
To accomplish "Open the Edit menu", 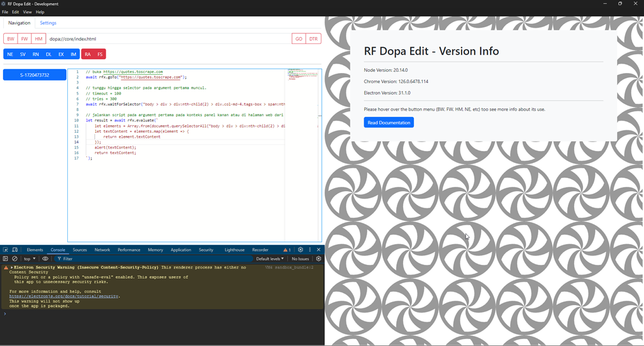I will (15, 12).
